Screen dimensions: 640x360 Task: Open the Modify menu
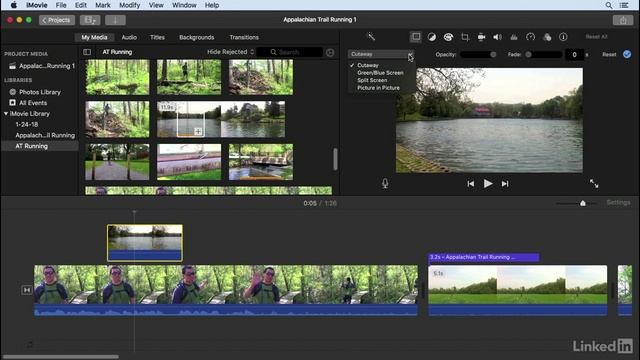point(129,5)
